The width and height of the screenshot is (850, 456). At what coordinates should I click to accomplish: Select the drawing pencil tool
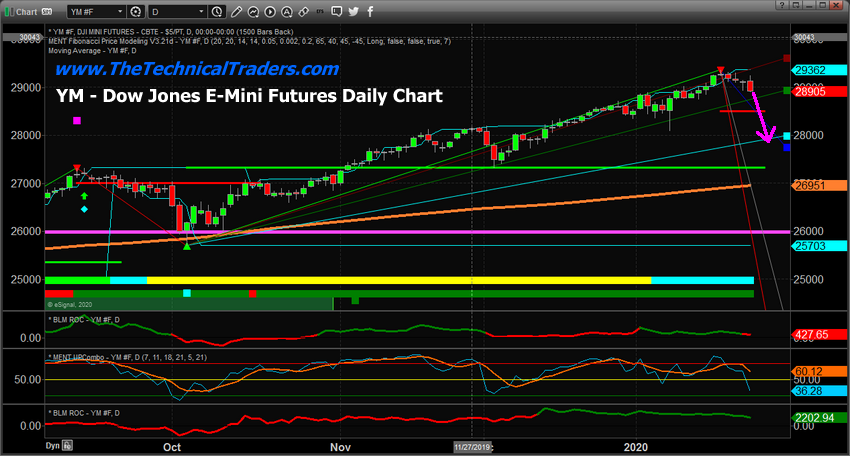[x=236, y=11]
